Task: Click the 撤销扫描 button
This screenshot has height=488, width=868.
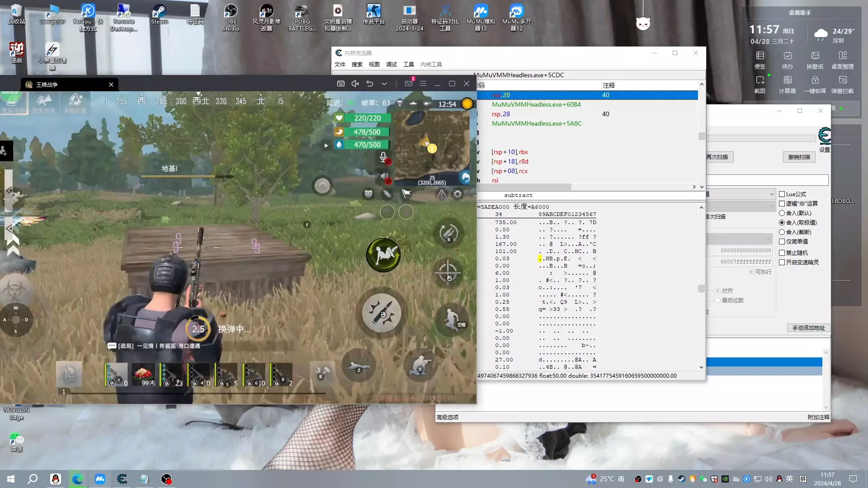Action: pos(799,157)
